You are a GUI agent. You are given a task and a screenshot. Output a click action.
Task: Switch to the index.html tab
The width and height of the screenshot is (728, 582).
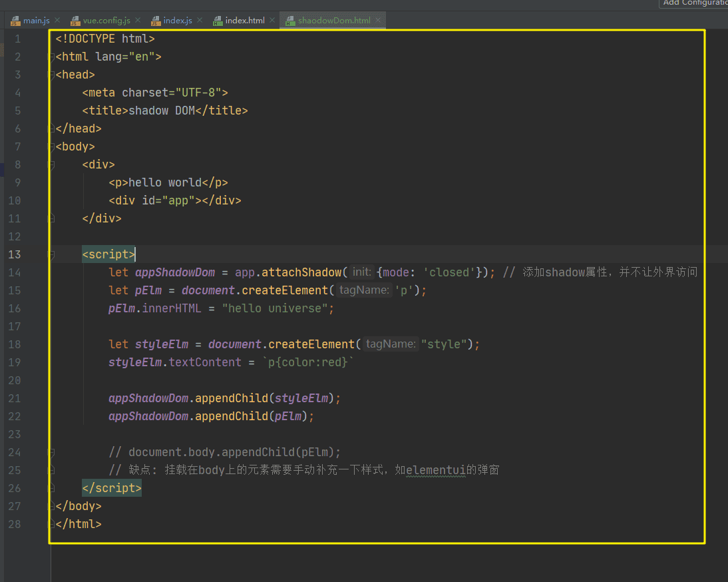coord(244,21)
